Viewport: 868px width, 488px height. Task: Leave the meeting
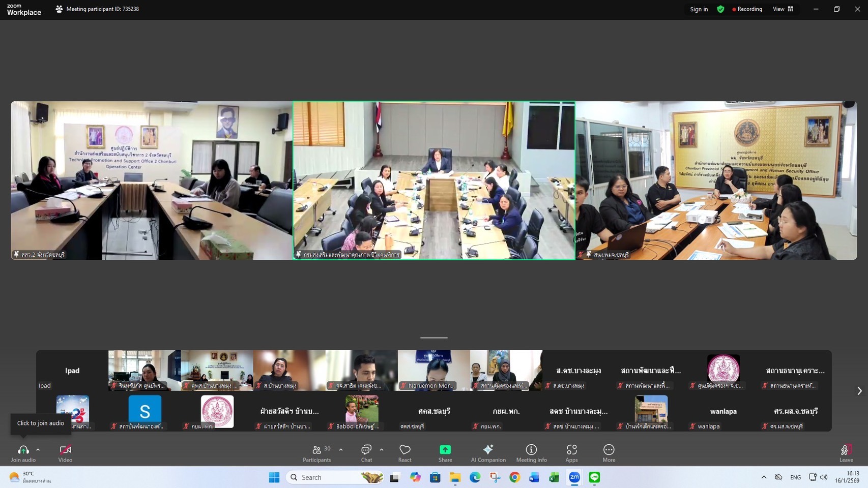846,453
